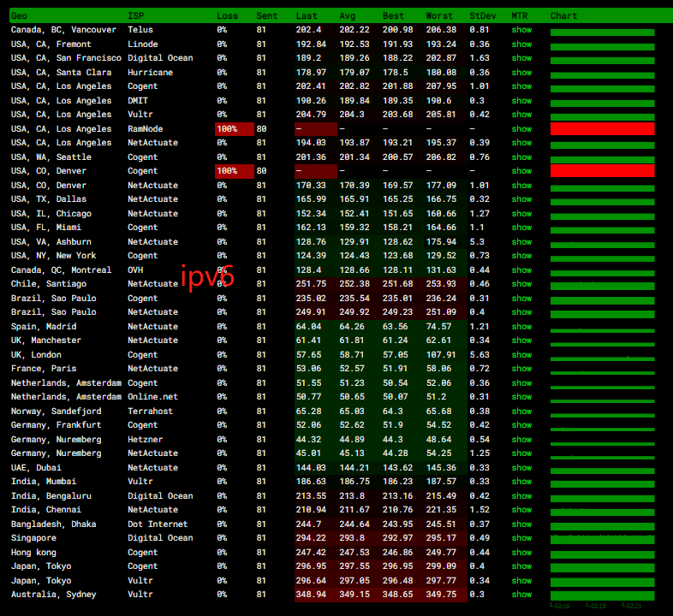
Task: Click the Avg value 293.8 for Singapore
Action: (352, 538)
